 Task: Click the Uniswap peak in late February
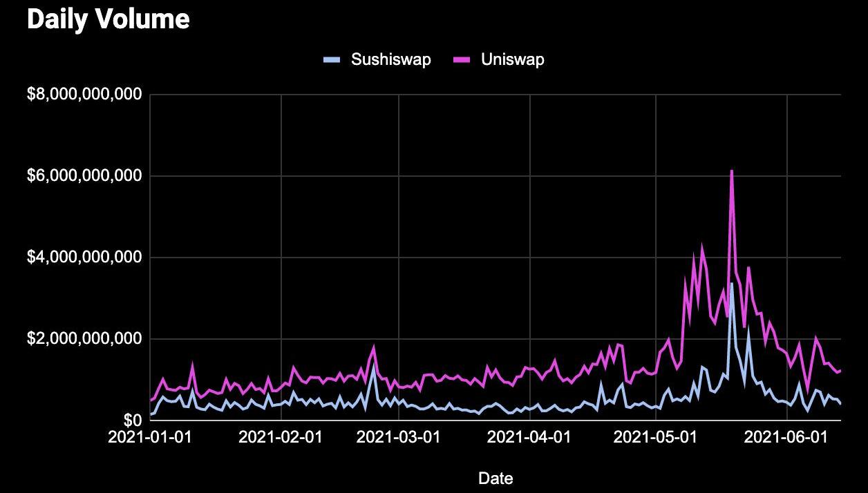tap(374, 347)
